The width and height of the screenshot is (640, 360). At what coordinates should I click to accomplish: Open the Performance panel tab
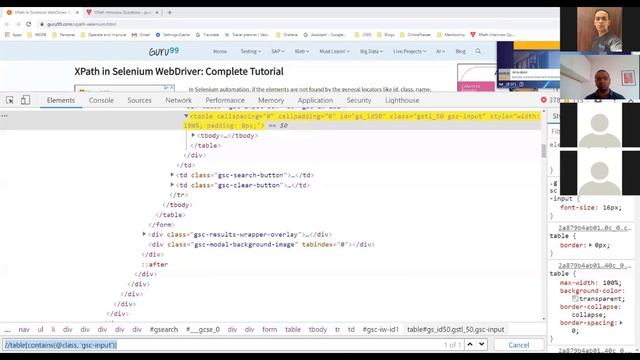coord(225,100)
